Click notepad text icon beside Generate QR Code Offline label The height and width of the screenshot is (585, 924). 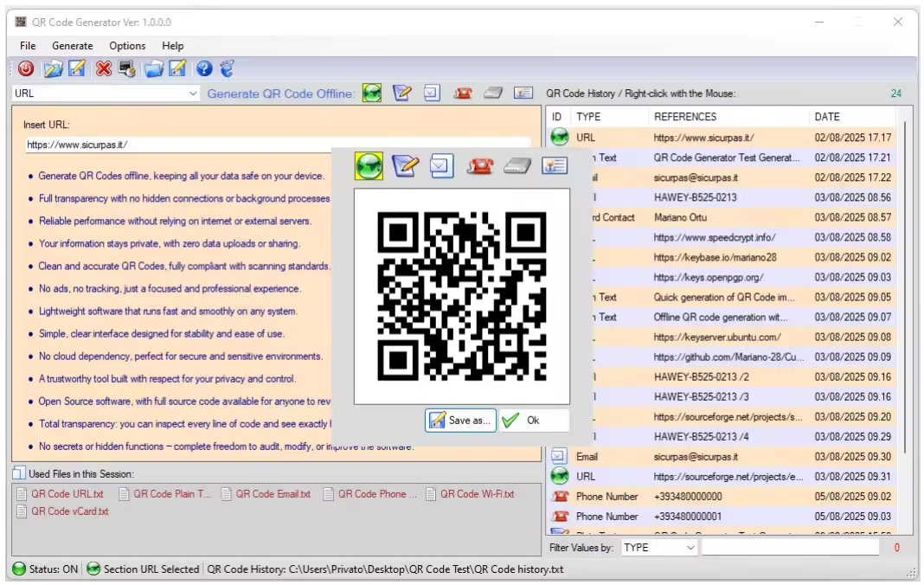(402, 93)
